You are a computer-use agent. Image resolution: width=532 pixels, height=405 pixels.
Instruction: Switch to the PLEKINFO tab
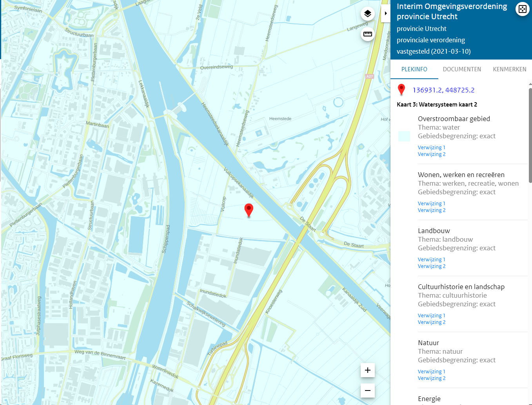(x=414, y=69)
